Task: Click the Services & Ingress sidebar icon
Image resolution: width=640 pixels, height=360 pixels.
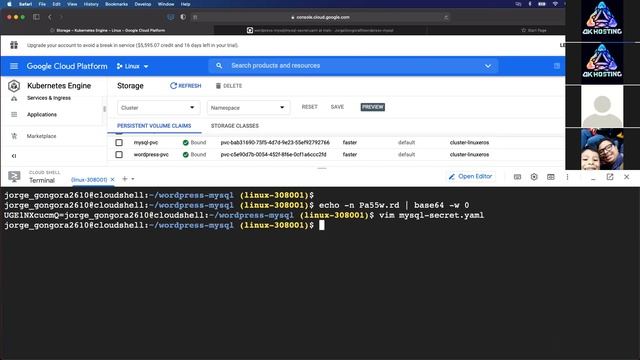Action: click(x=14, y=98)
